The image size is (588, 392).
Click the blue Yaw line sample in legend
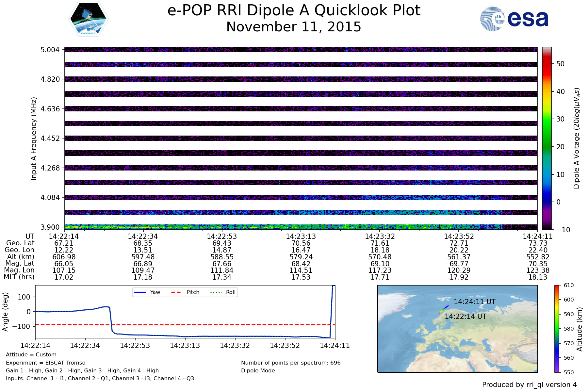coord(139,292)
